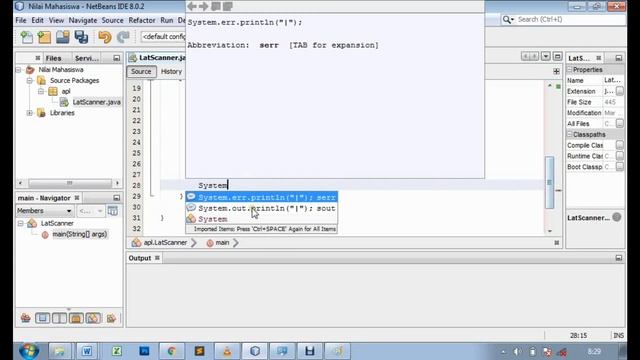Open the Edit menu
Viewport: 640px width, 360px height.
pos(38,20)
